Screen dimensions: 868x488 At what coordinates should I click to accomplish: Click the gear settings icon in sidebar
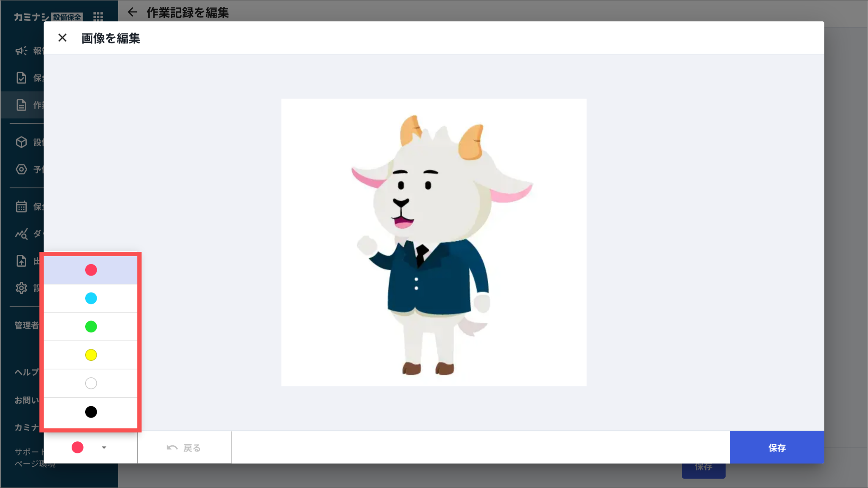click(x=21, y=288)
